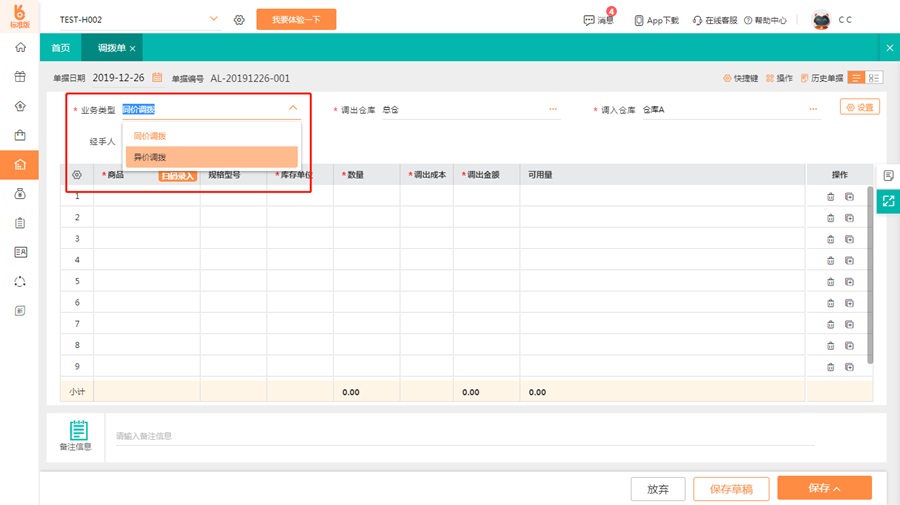Close all tabs with right-side X
The height and width of the screenshot is (505, 900).
click(x=890, y=48)
